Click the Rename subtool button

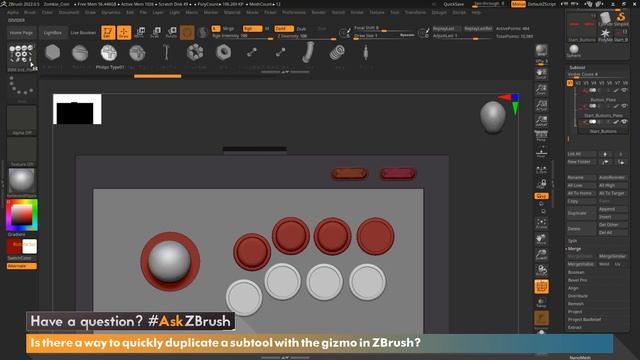click(581, 178)
